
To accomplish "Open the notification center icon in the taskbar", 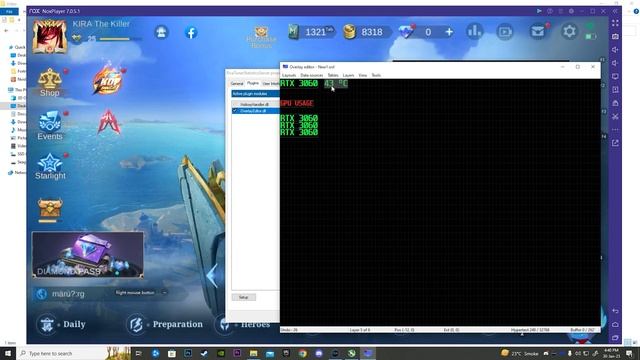I will point(629,353).
